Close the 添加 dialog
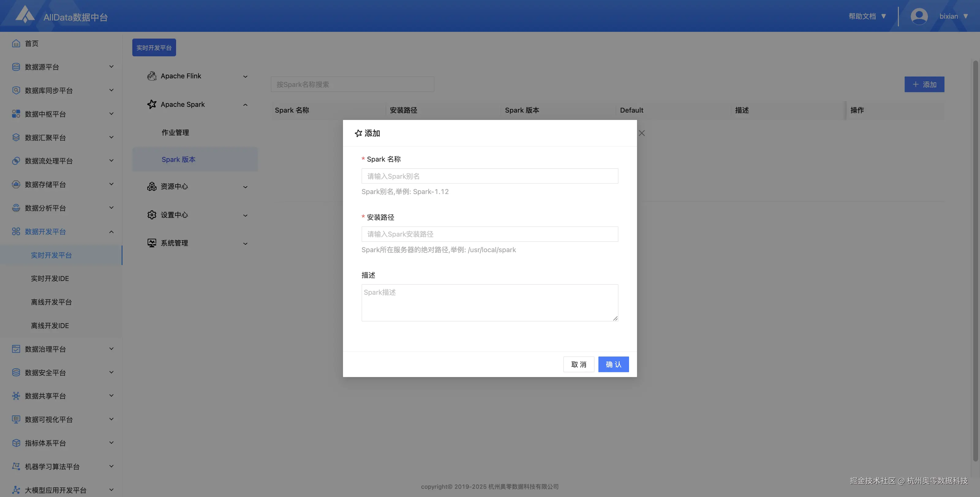Image resolution: width=980 pixels, height=497 pixels. (x=642, y=133)
